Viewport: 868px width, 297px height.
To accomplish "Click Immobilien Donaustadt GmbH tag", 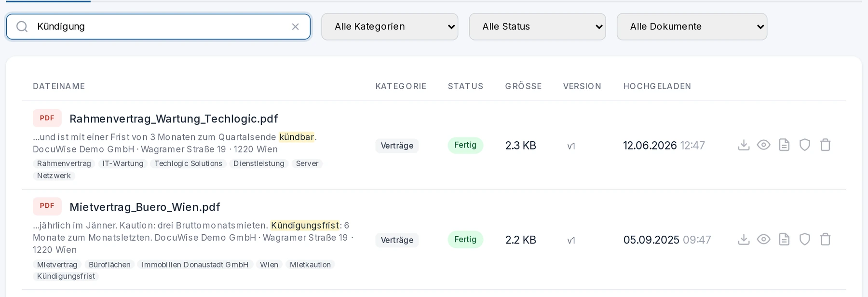I will tap(195, 265).
